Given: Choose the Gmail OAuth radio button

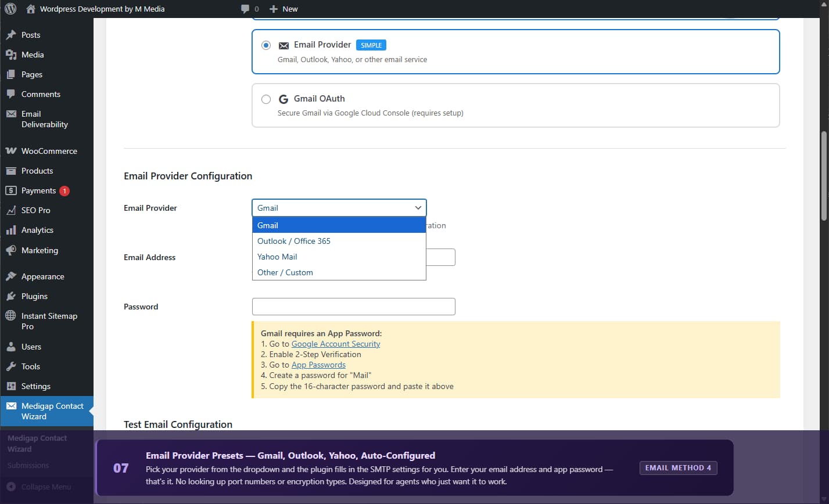Looking at the screenshot, I should point(266,99).
